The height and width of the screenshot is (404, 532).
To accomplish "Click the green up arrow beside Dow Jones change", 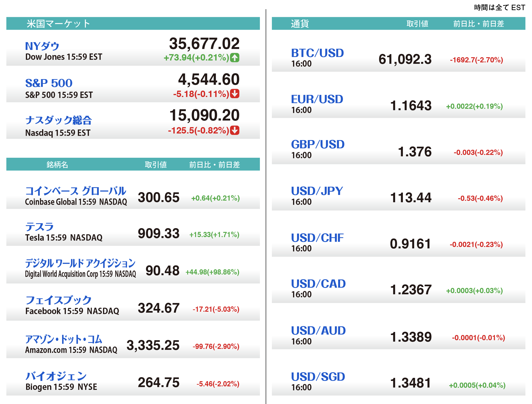I will pos(234,57).
